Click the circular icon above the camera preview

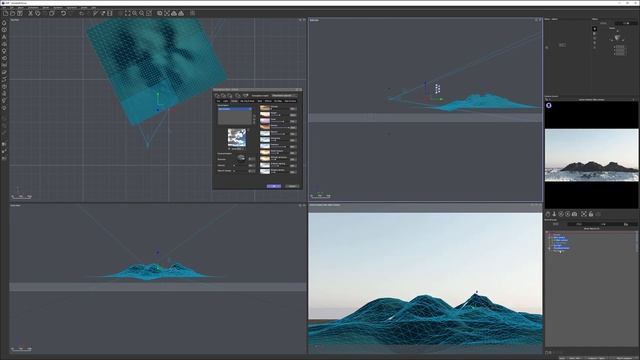click(x=549, y=105)
